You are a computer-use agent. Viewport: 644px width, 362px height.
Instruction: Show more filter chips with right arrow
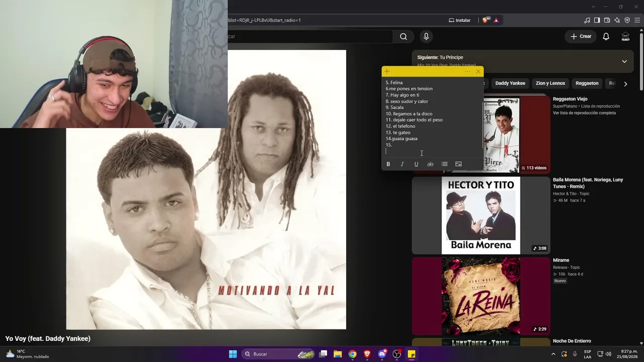pos(625,84)
